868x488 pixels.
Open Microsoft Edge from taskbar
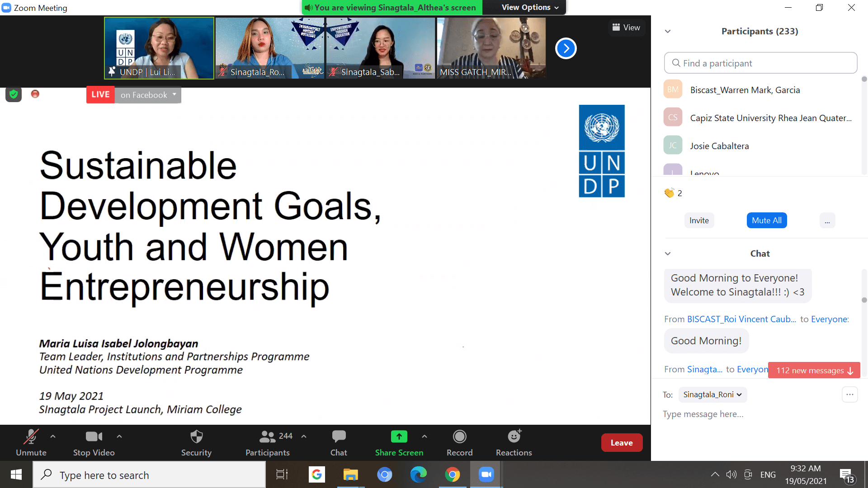(418, 475)
